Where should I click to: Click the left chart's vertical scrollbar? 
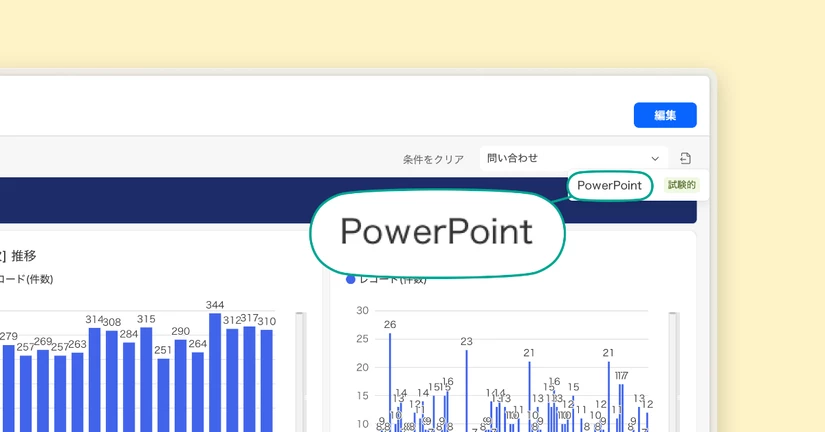pyautogui.click(x=300, y=372)
